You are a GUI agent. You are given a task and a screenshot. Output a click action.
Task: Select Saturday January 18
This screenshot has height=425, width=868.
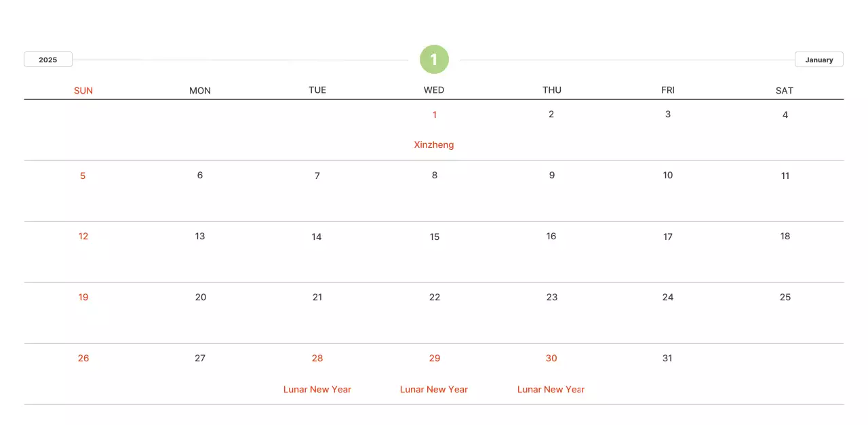pos(785,237)
